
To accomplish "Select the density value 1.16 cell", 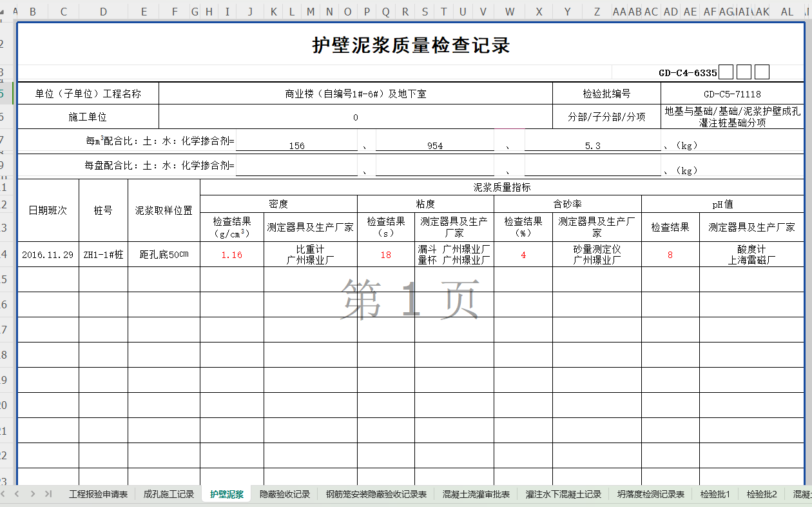I will pos(232,255).
